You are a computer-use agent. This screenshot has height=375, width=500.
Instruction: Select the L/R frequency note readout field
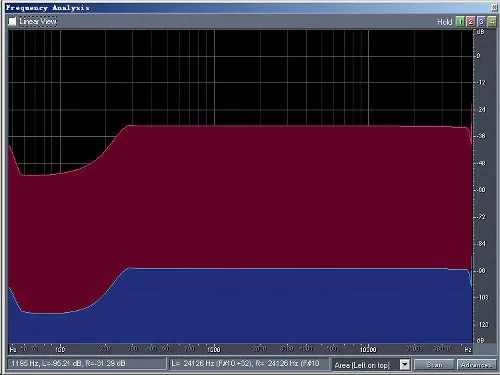249,363
